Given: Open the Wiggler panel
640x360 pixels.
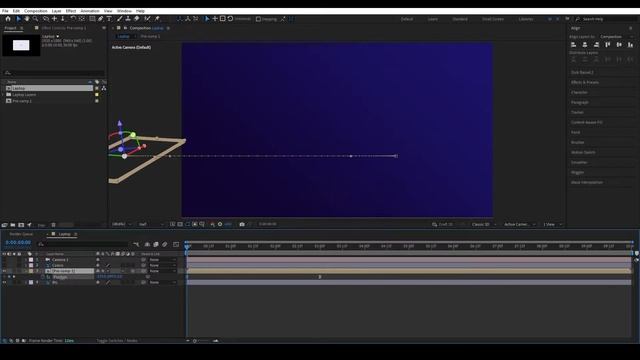Looking at the screenshot, I should [x=577, y=172].
